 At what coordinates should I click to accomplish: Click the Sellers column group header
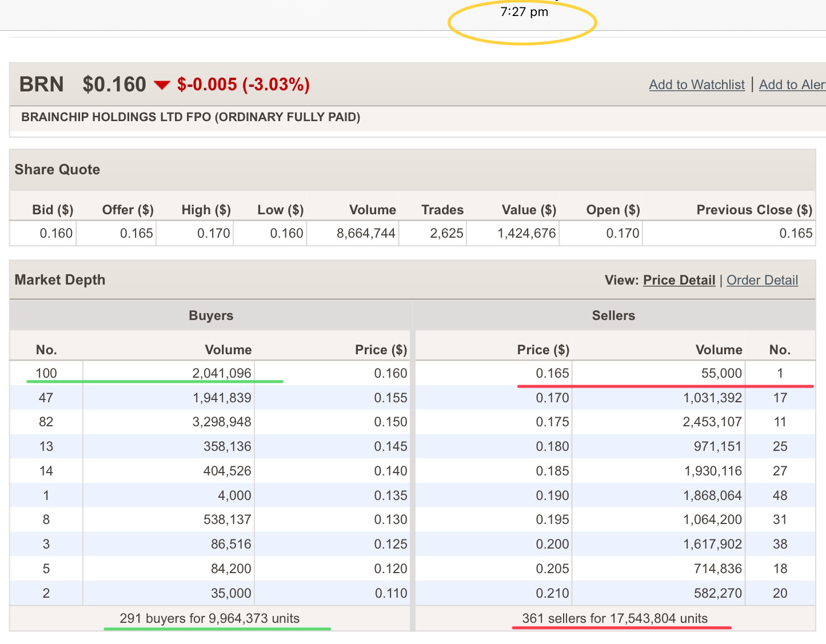(613, 315)
